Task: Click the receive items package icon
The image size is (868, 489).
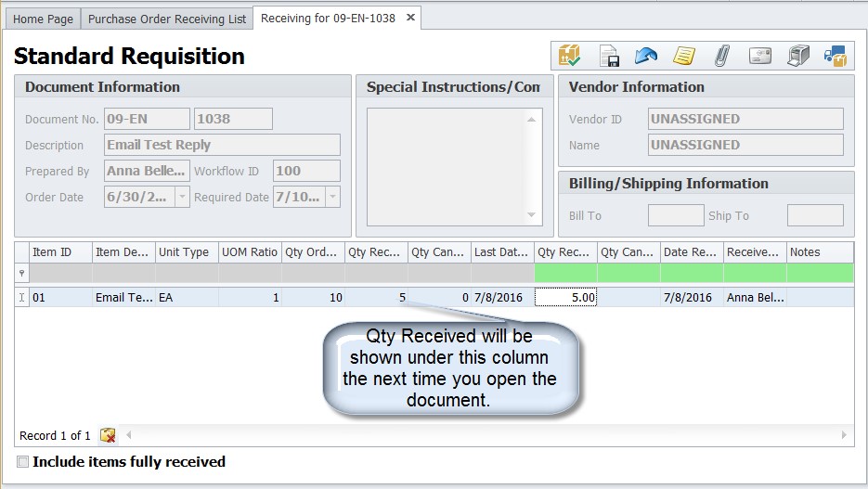Action: (x=570, y=57)
